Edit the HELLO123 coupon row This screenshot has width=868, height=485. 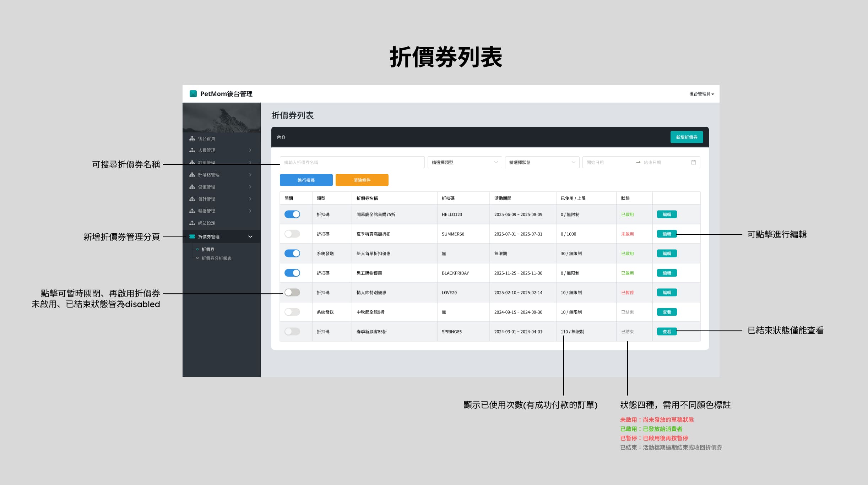667,214
